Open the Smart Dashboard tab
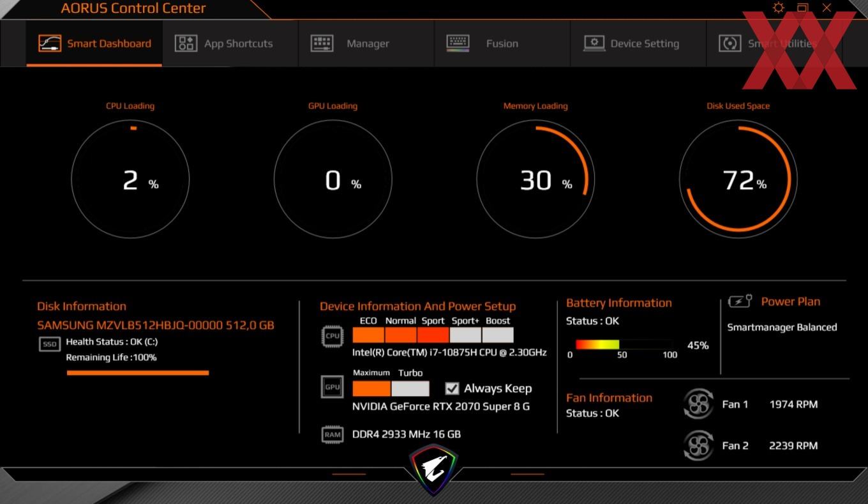Screen dimensions: 868x504 tap(94, 43)
